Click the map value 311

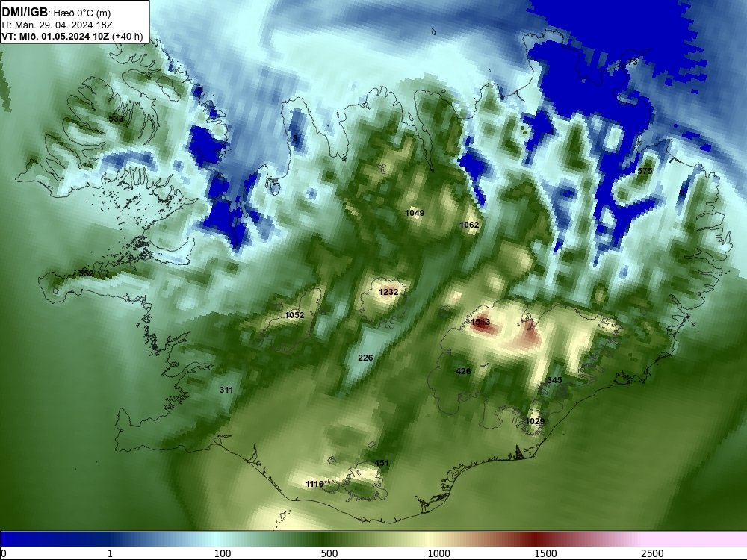(226, 390)
